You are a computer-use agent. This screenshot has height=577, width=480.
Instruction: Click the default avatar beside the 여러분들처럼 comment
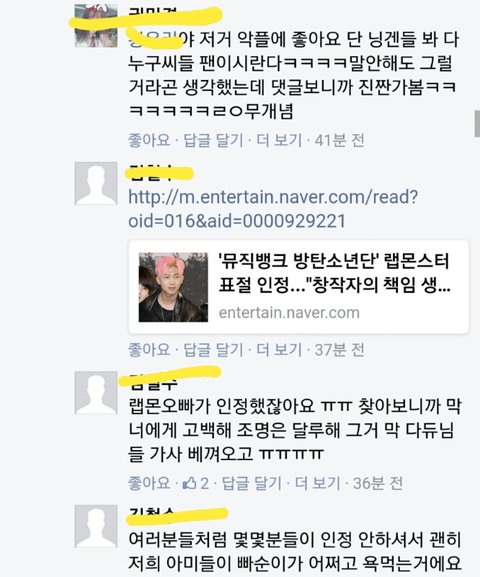point(96,526)
